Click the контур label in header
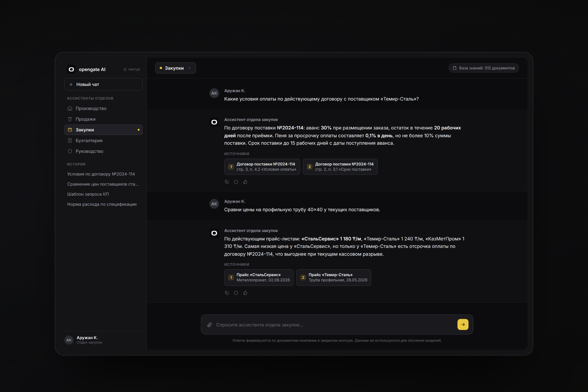This screenshot has width=588, height=392. [134, 70]
